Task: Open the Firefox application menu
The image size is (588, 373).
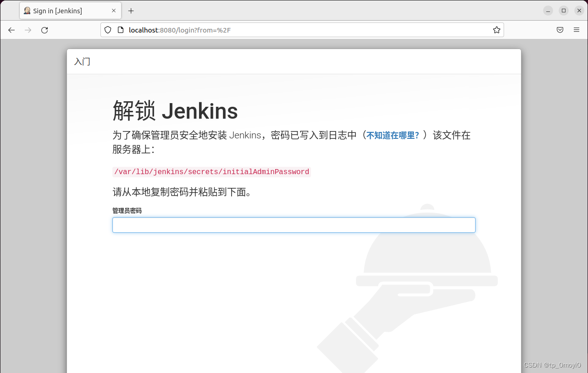Action: [577, 29]
